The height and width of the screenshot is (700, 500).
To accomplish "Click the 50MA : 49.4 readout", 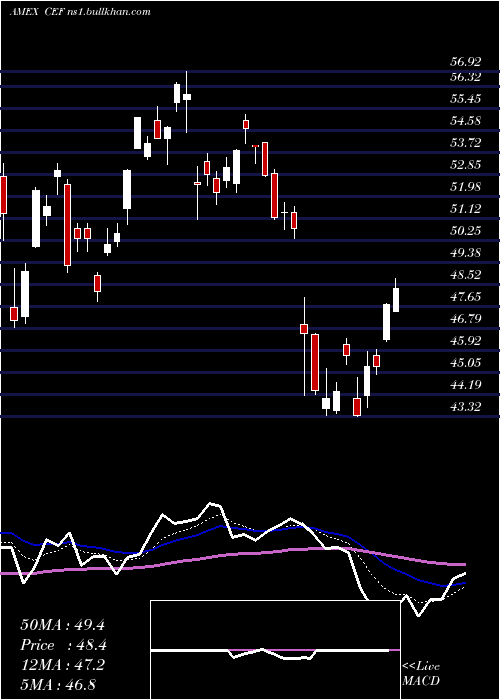I will coord(62,625).
